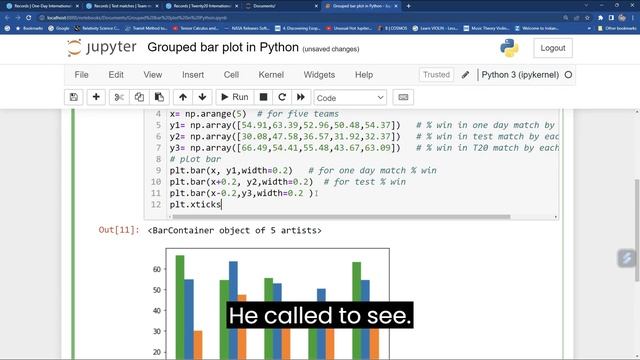Click the pencil edit mode indicator
Screen dimensions: 640x360
click(465, 75)
